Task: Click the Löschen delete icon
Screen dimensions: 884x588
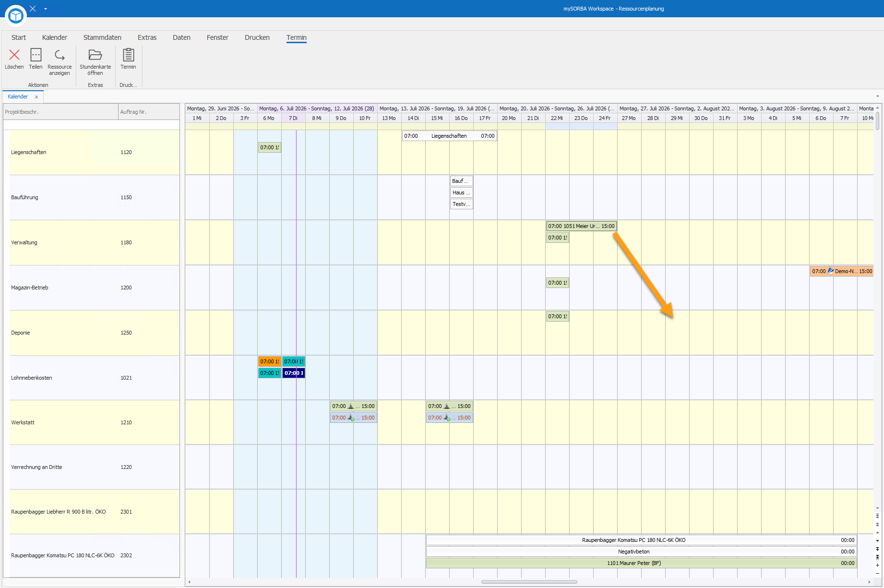Action: (14, 55)
